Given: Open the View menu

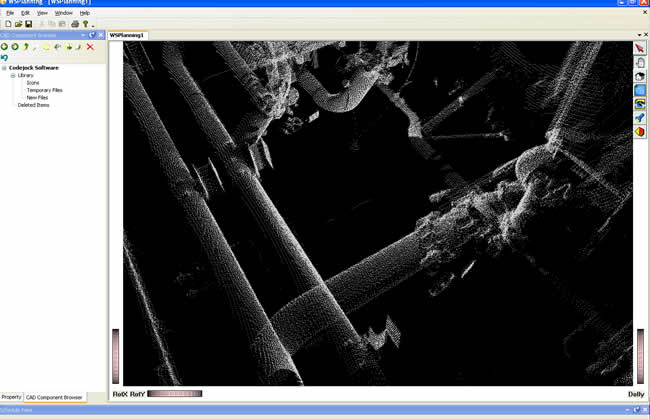Looking at the screenshot, I should [42, 13].
